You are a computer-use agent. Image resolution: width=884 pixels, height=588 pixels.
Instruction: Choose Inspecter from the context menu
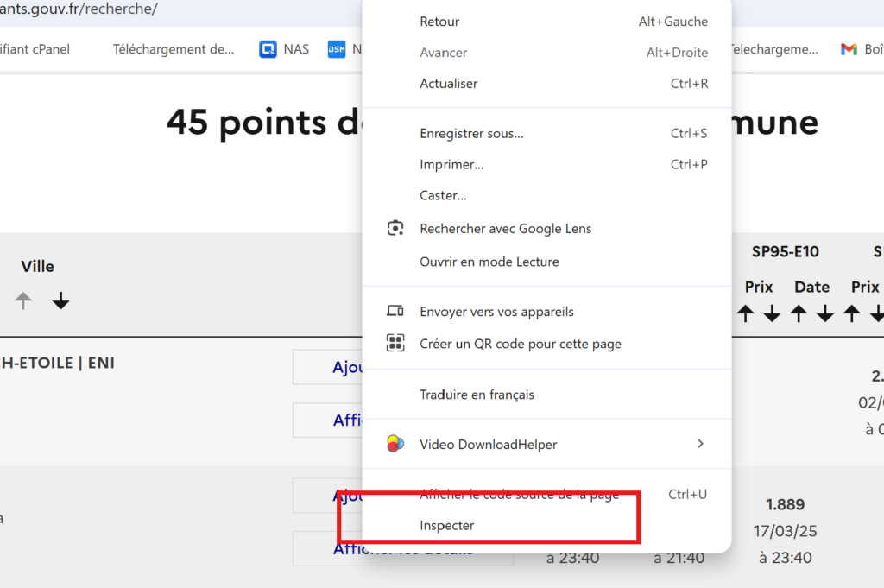click(x=447, y=525)
